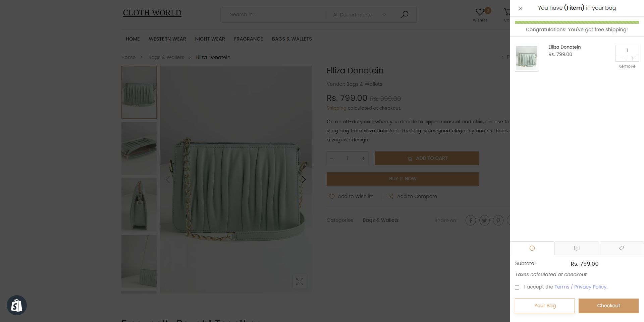Image resolution: width=644 pixels, height=322 pixels.
Task: Open the Shopify chat bubble icon
Action: point(17,305)
